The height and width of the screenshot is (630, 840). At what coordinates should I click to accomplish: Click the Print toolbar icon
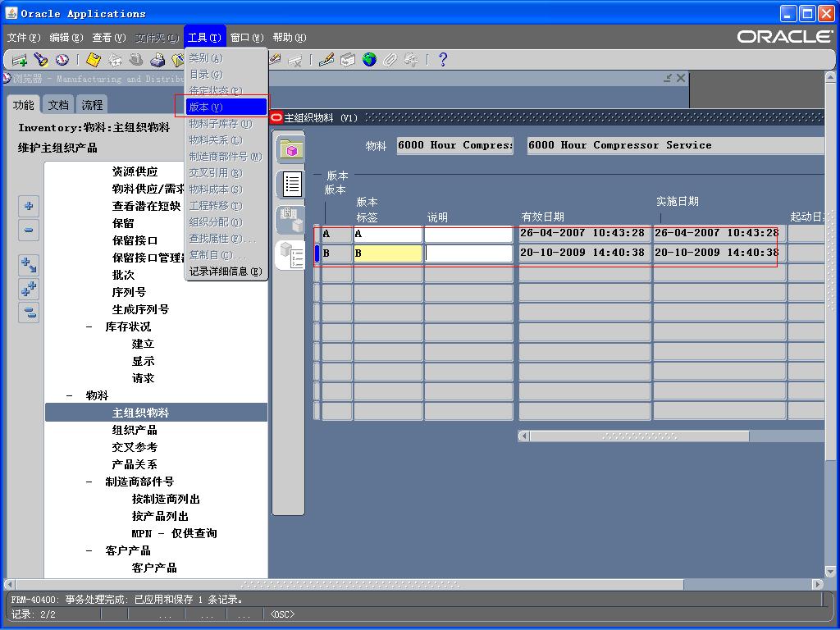point(157,60)
